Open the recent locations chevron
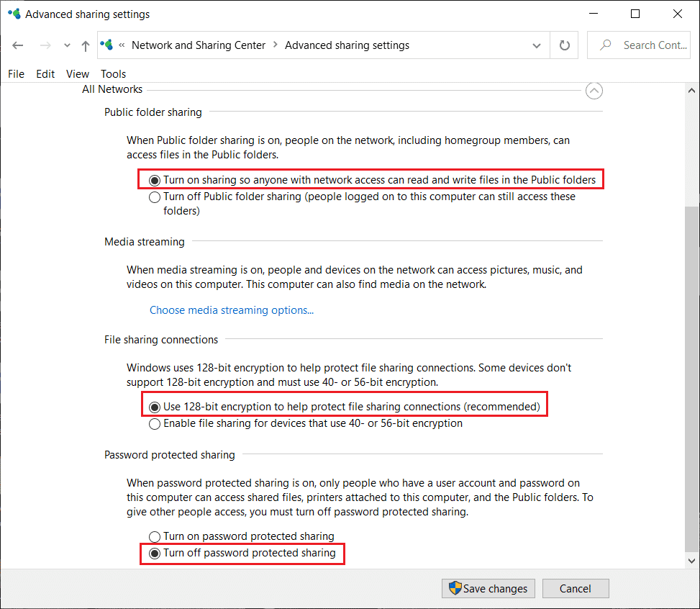 click(x=67, y=45)
